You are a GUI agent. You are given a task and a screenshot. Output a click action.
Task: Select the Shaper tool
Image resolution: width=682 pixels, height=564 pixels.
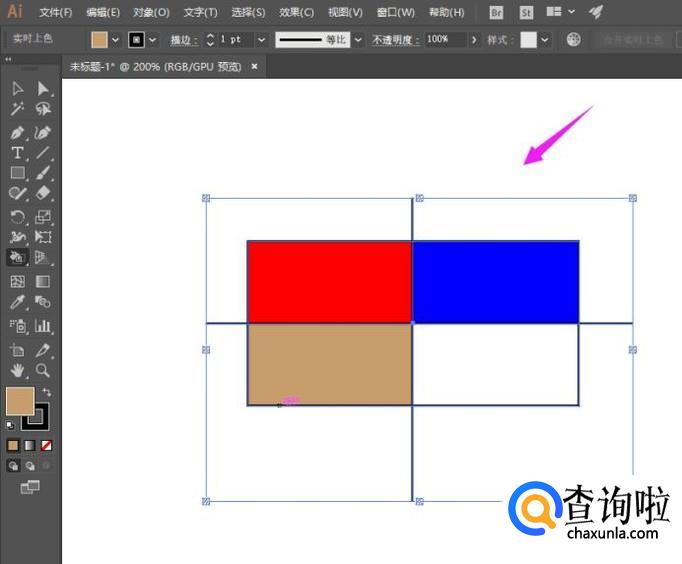(x=18, y=193)
